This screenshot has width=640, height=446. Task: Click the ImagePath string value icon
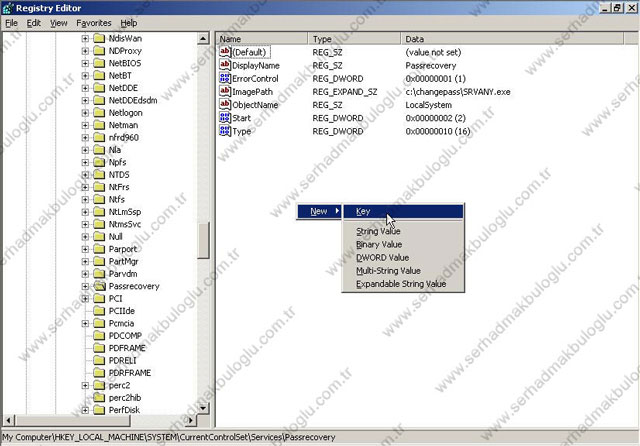coord(225,91)
